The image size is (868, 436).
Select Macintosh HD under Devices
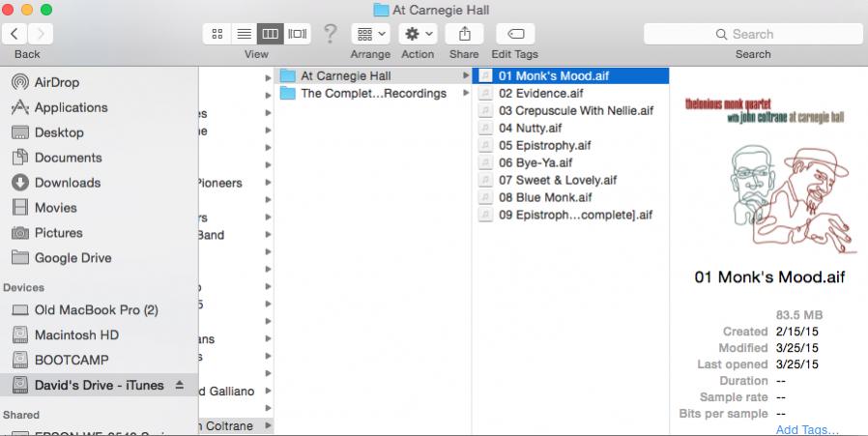click(76, 335)
